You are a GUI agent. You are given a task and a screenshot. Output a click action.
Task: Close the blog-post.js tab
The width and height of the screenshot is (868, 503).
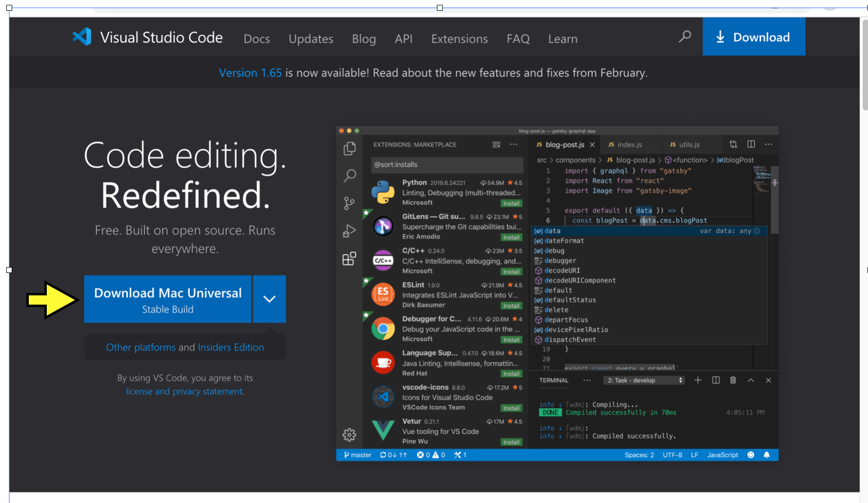click(x=592, y=144)
